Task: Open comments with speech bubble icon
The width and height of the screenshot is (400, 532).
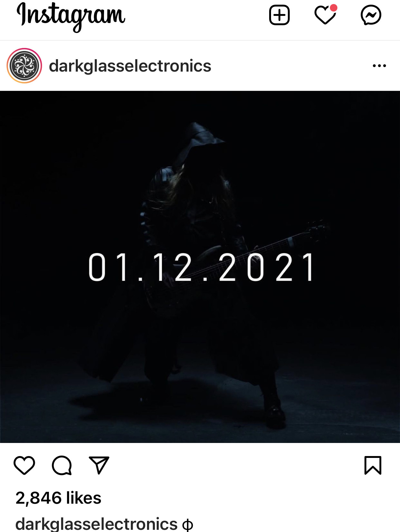Action: [62, 465]
